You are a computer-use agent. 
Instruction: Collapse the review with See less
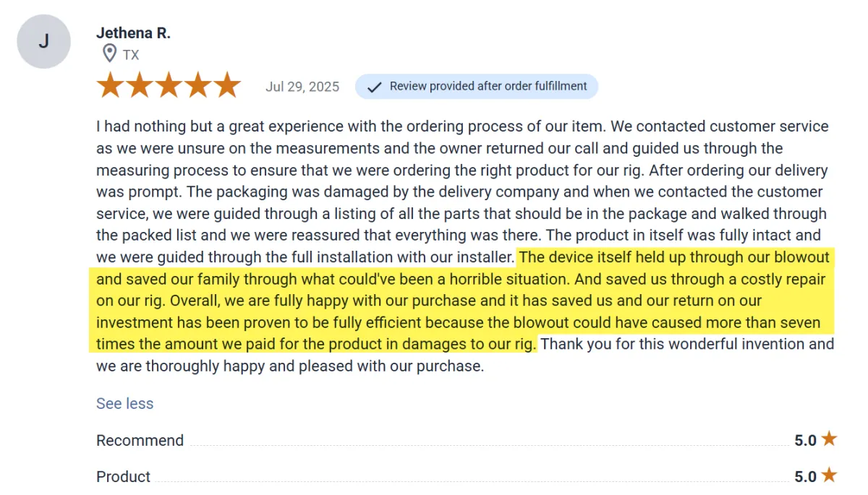[124, 403]
